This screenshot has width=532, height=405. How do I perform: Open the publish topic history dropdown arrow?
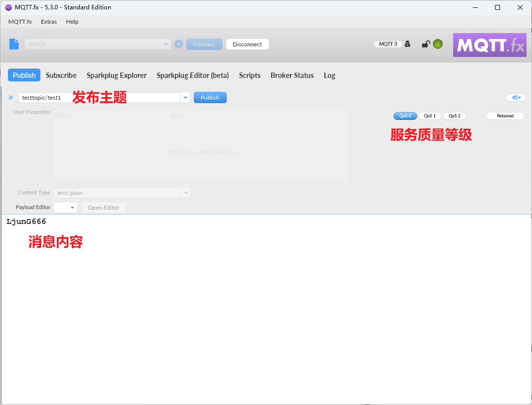(185, 98)
